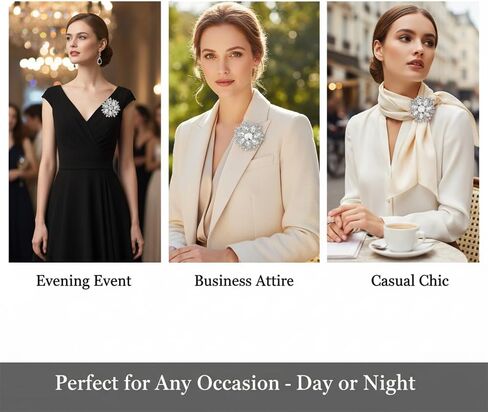Click the "Evening Event" caption

coord(84,281)
